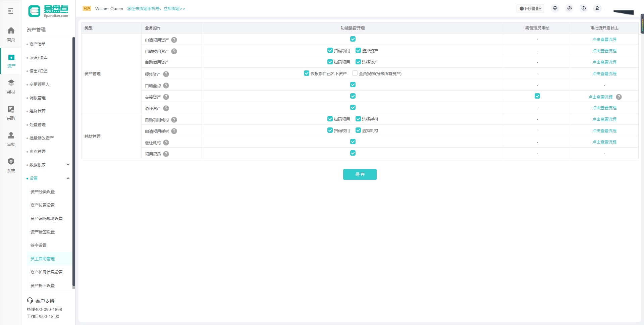Screen dimensions: 644x325
Task: Collapse the 设置 settings submenu
Action: pos(68,178)
